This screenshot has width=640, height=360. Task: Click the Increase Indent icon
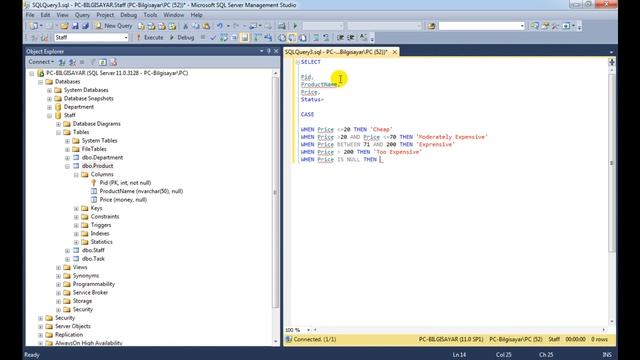click(x=351, y=38)
